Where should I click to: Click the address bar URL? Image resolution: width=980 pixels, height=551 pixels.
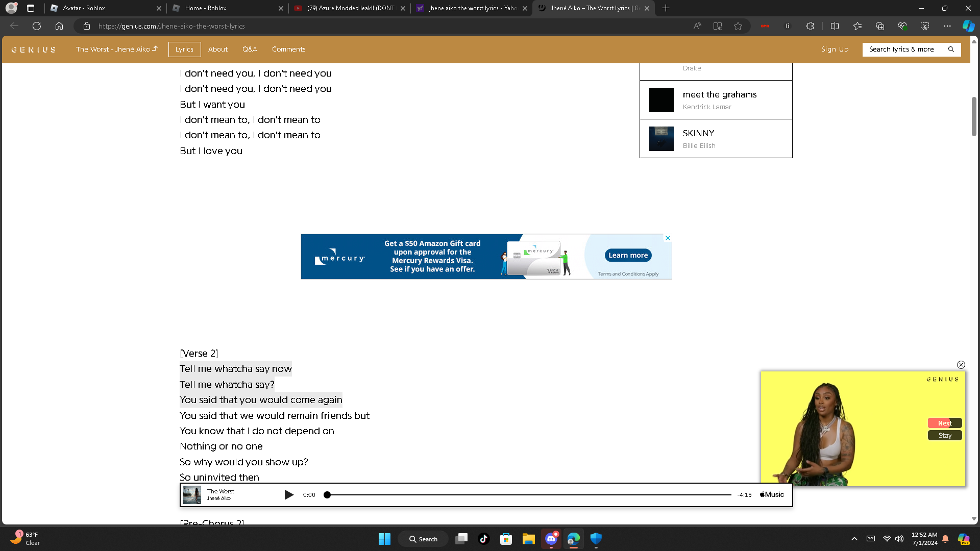(171, 26)
